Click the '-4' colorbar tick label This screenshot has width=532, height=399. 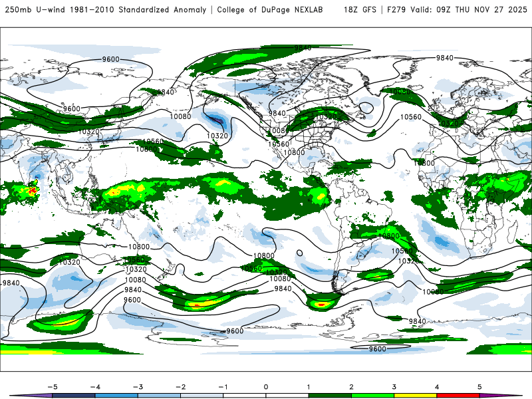click(95, 387)
